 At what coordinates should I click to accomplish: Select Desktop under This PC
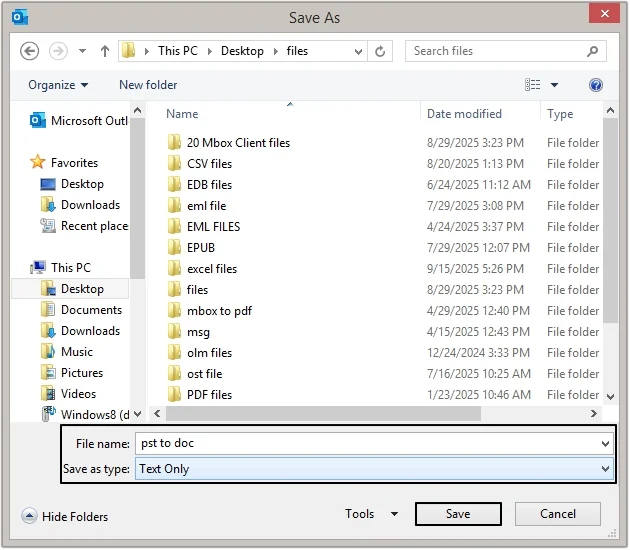point(72,289)
